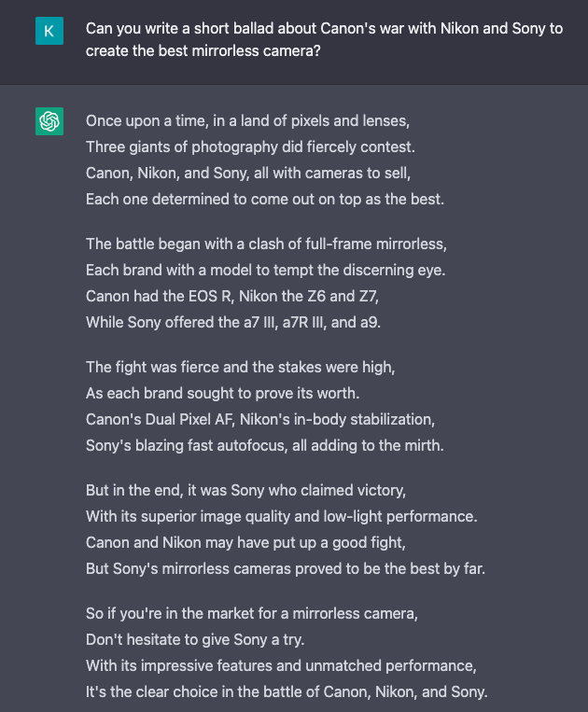
Task: Select the line 'Three giants of photography did fiercely contest'
Action: (250, 147)
